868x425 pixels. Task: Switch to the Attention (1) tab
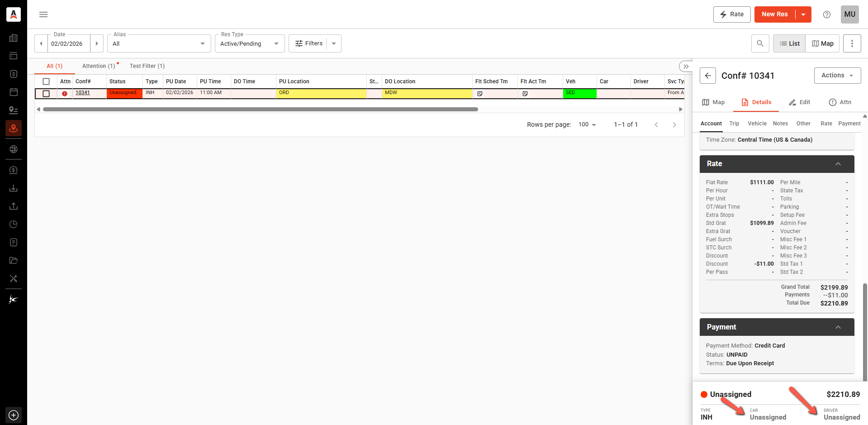99,66
